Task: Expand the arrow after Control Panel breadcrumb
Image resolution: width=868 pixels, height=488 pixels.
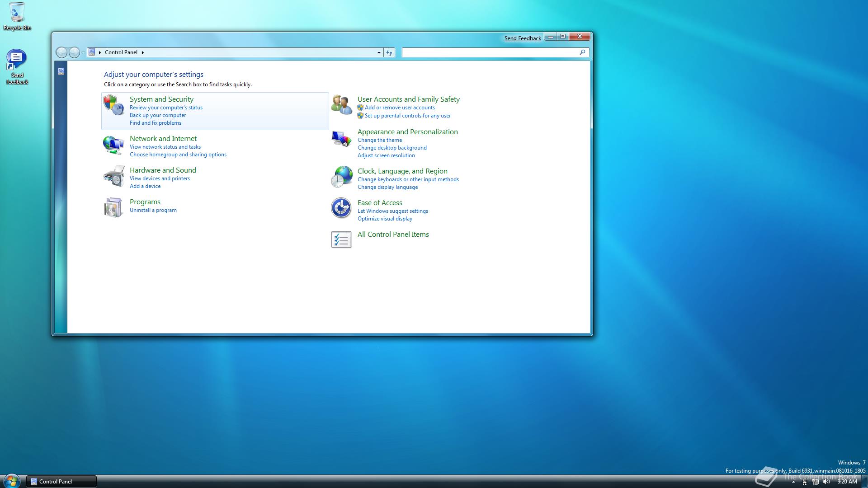Action: [142, 52]
